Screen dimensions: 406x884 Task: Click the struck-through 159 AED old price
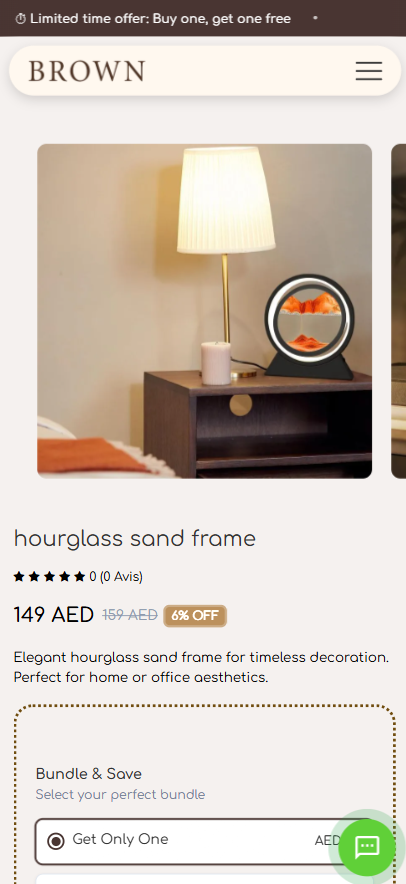[130, 615]
